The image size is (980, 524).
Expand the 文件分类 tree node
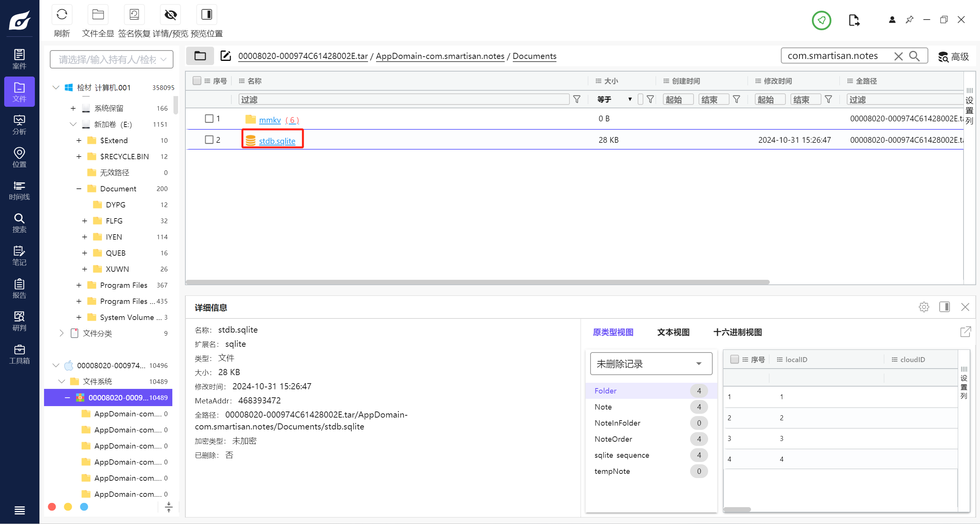pos(61,333)
